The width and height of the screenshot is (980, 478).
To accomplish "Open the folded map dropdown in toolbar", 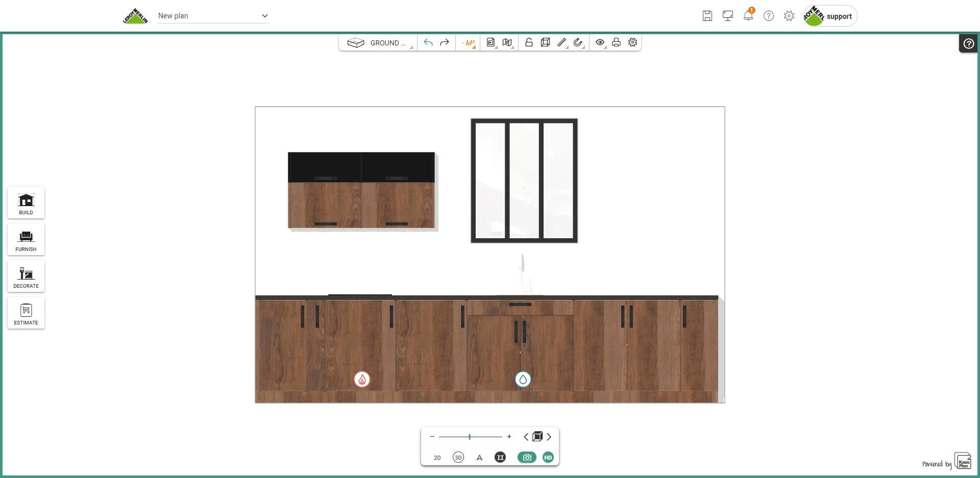I will pyautogui.click(x=507, y=43).
